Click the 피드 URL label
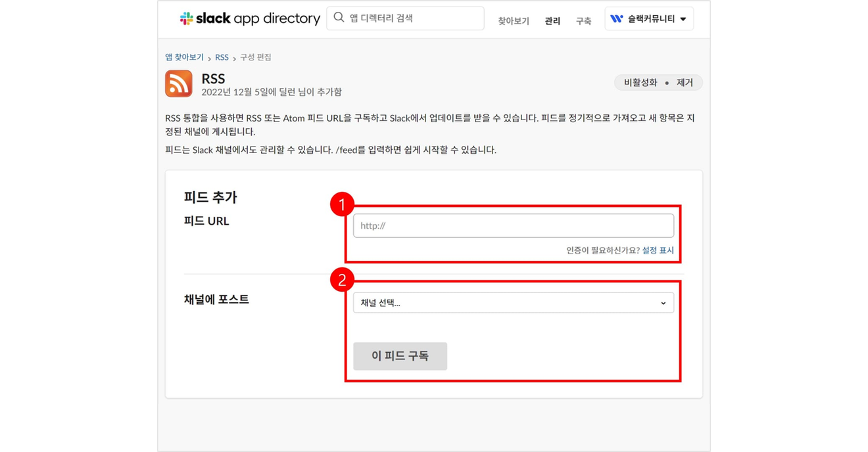This screenshot has width=868, height=452. [206, 221]
